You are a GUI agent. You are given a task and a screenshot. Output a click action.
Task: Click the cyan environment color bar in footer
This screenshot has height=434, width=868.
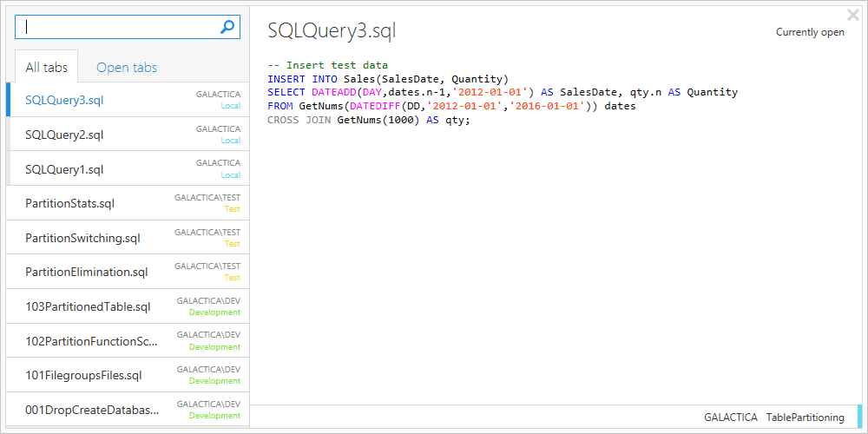pos(859,417)
